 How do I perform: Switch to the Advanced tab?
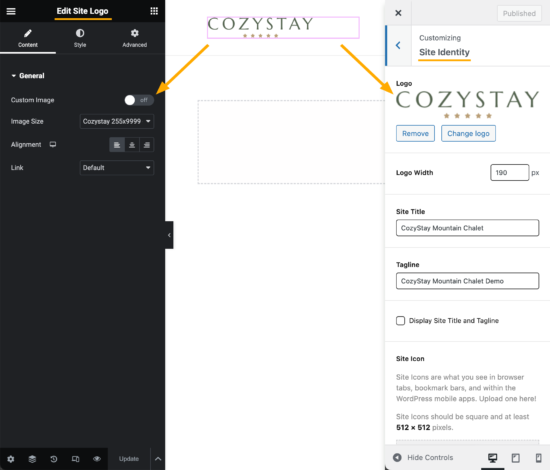135,39
